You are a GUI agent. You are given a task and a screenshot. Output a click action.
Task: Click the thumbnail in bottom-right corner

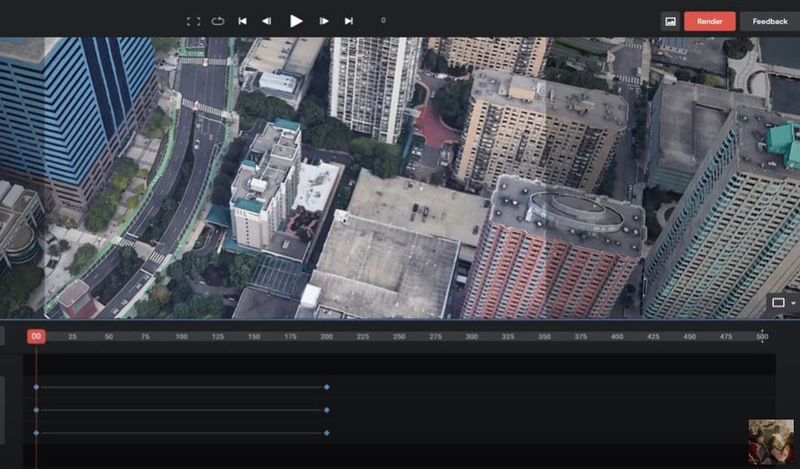tap(771, 442)
